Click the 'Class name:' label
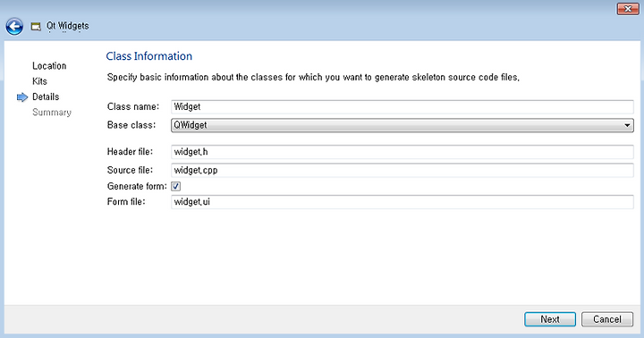The width and height of the screenshot is (644, 338). point(133,106)
